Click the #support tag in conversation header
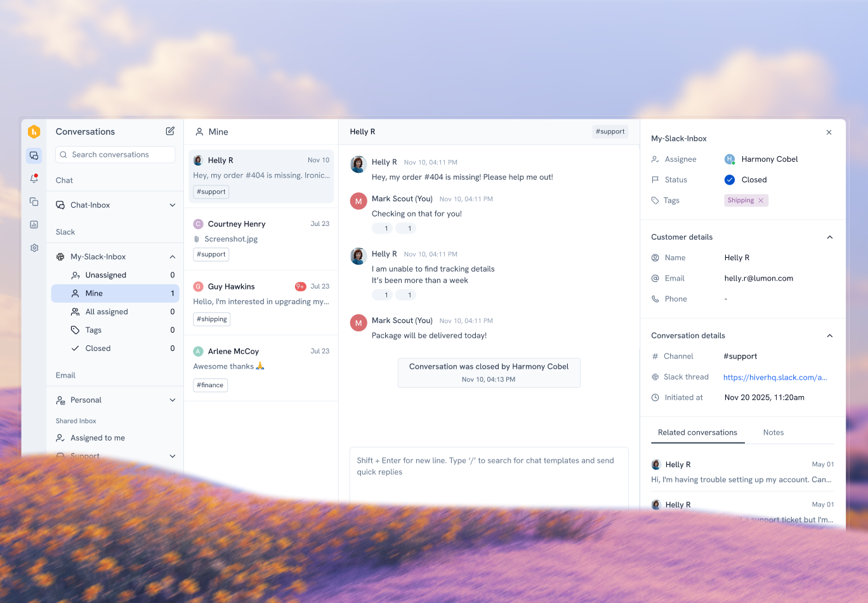This screenshot has width=868, height=603. 610,131
